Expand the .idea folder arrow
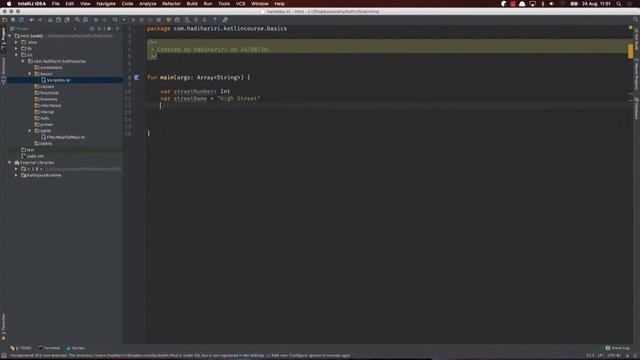Viewport: 640px width, 360px height. tap(16, 42)
